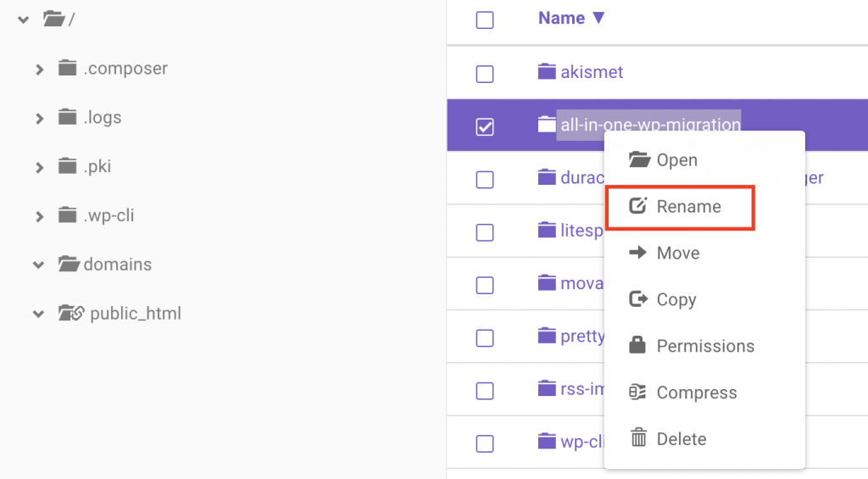Expand the .composer folder tree node

tap(39, 70)
